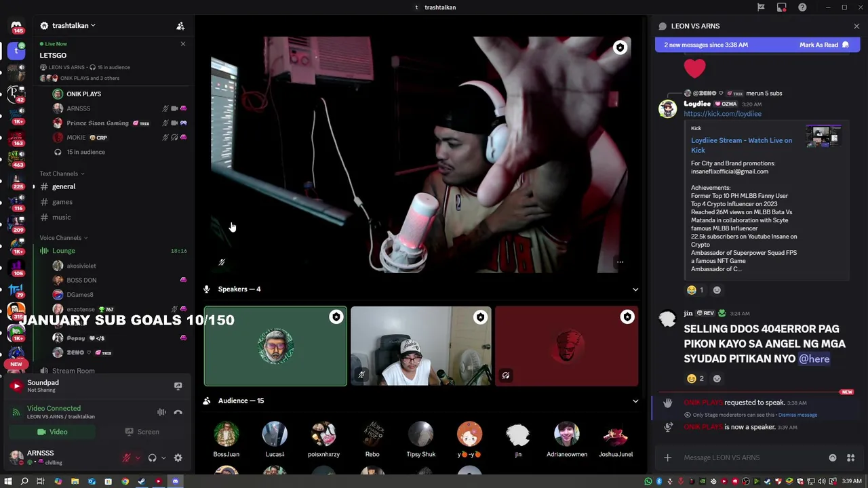Viewport: 868px width, 488px height.
Task: Jump to 2 new messages since 3:38 AM
Action: tap(706, 45)
